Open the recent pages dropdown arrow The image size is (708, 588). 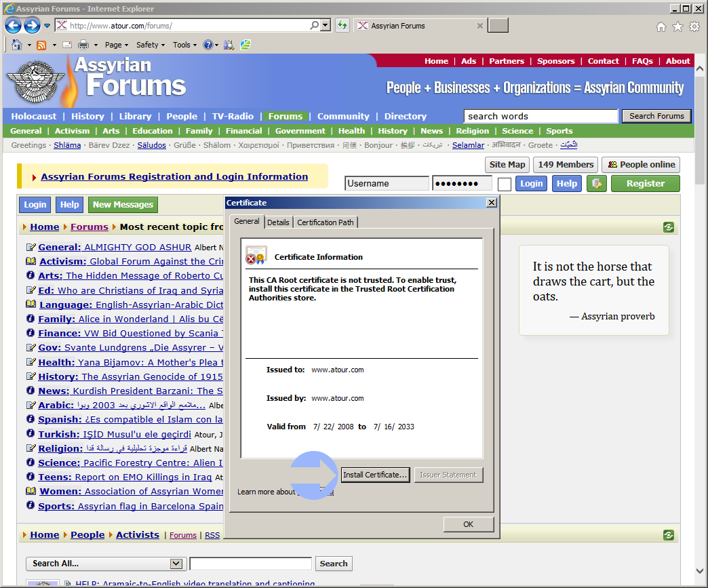pos(47,26)
